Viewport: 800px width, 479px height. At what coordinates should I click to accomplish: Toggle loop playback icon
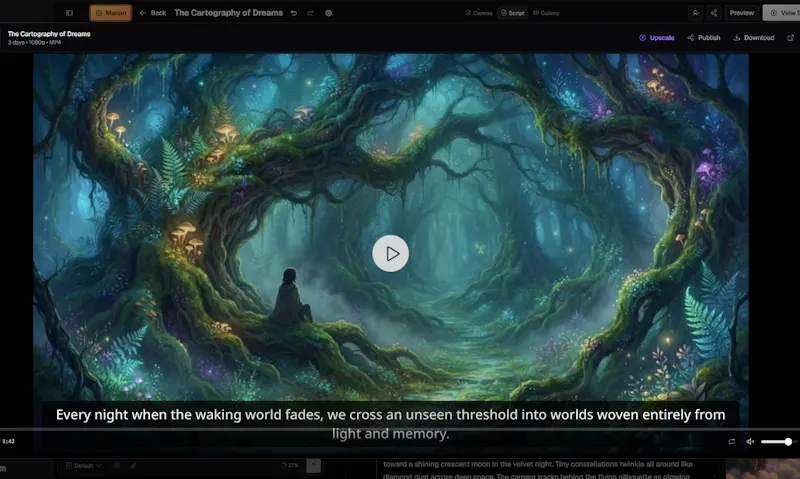tap(732, 441)
